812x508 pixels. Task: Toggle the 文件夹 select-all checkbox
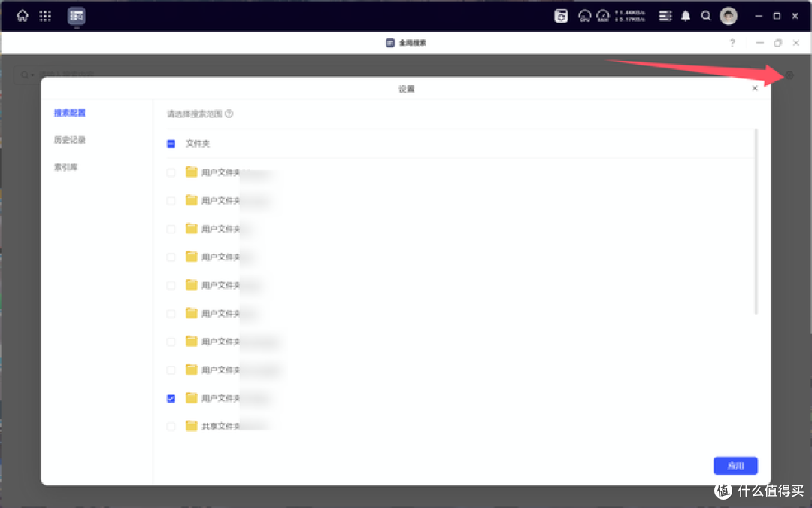click(171, 144)
